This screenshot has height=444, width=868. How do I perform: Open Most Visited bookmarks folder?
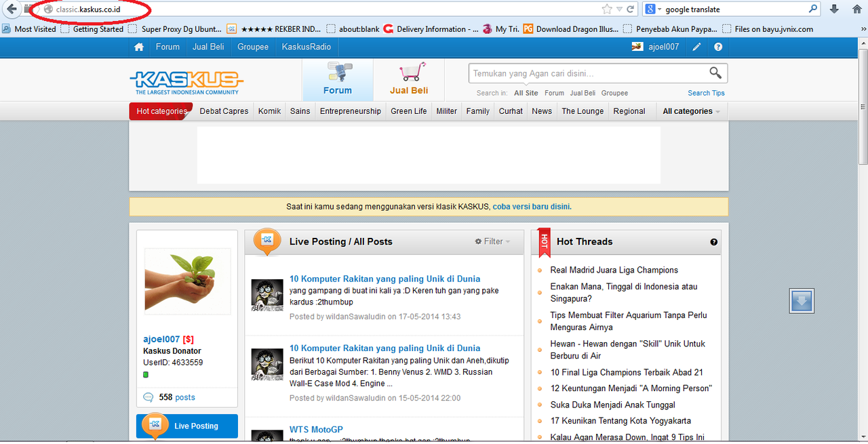[x=29, y=29]
